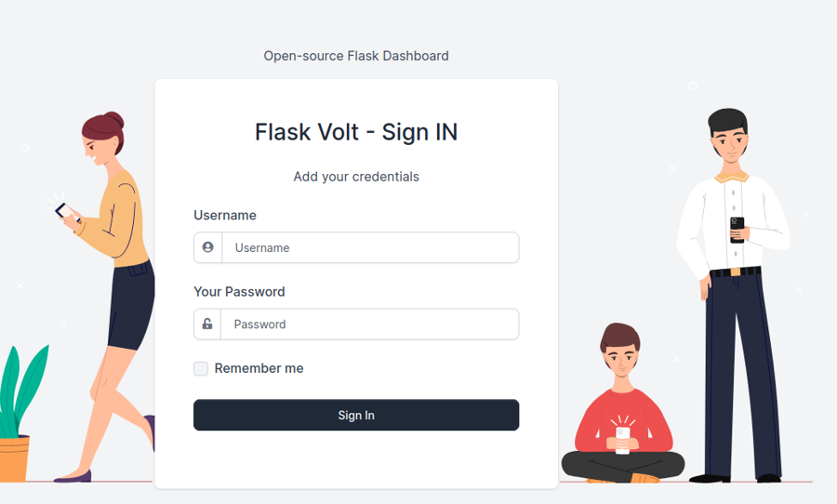Click the phone held by the sitting boy
Screen dimensions: 837x504
pos(622,435)
